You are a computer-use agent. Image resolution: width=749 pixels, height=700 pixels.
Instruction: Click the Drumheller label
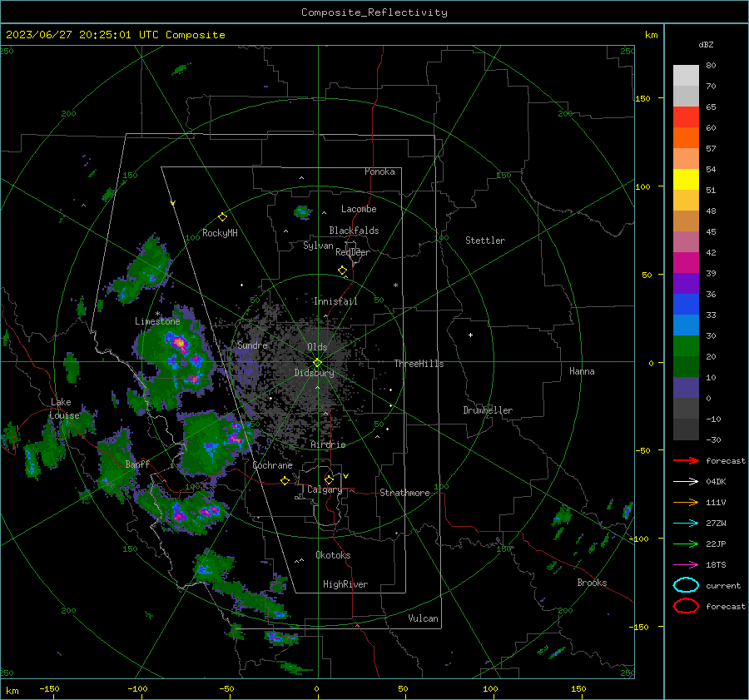488,410
